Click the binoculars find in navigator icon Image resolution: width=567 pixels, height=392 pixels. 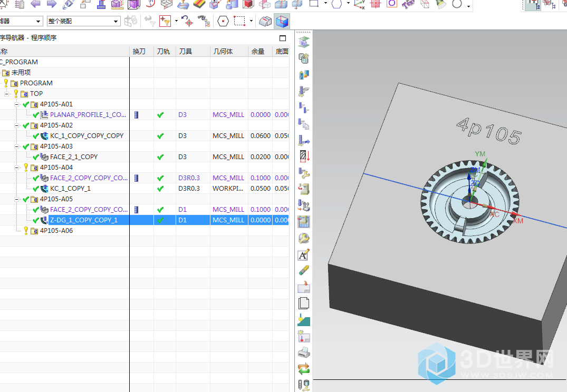(204, 21)
